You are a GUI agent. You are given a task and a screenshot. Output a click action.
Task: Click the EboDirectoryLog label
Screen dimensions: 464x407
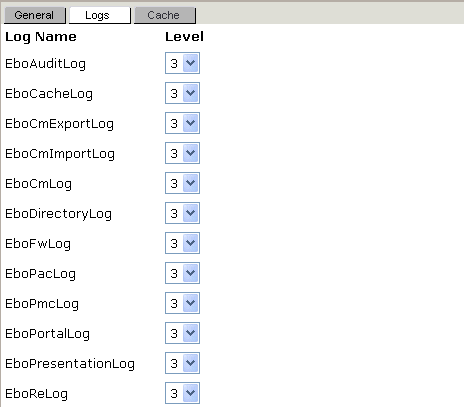[58, 214]
